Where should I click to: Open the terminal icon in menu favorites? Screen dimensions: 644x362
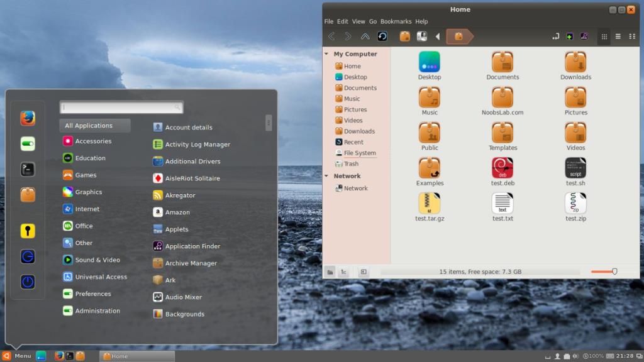pyautogui.click(x=27, y=169)
